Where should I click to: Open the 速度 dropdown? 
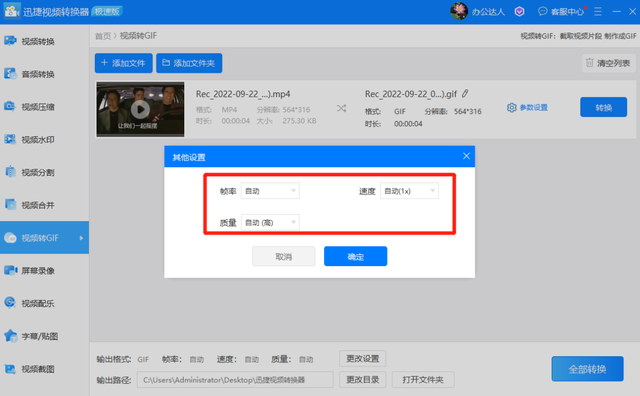[x=409, y=191]
